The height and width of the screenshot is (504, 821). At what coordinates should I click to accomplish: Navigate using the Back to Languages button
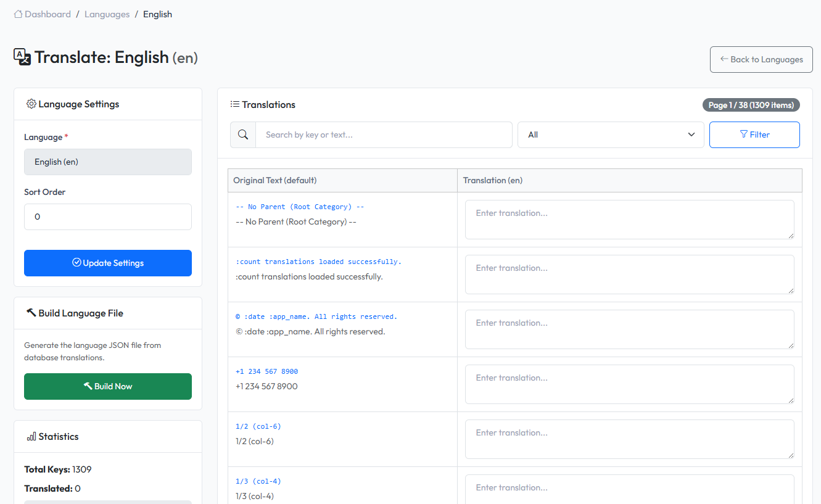click(x=761, y=59)
